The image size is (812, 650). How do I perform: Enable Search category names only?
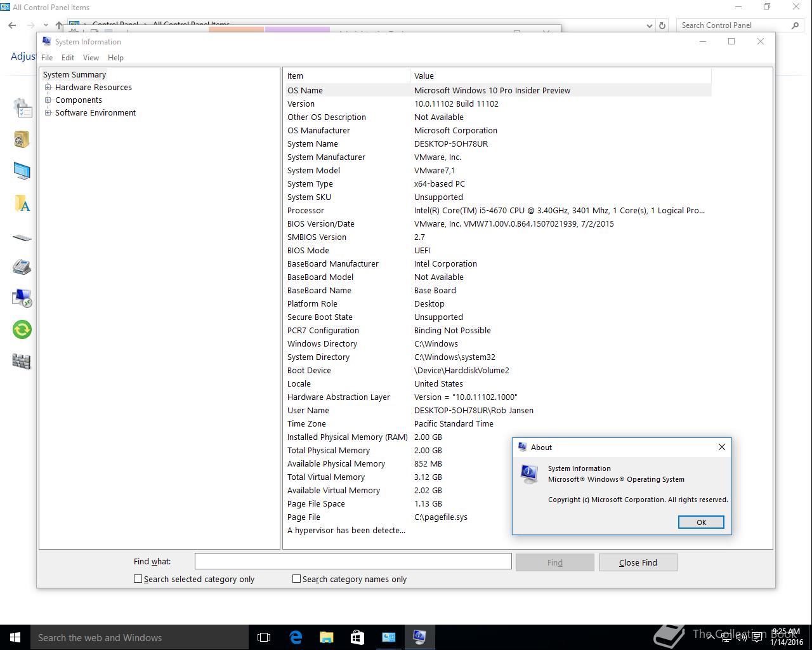(296, 579)
